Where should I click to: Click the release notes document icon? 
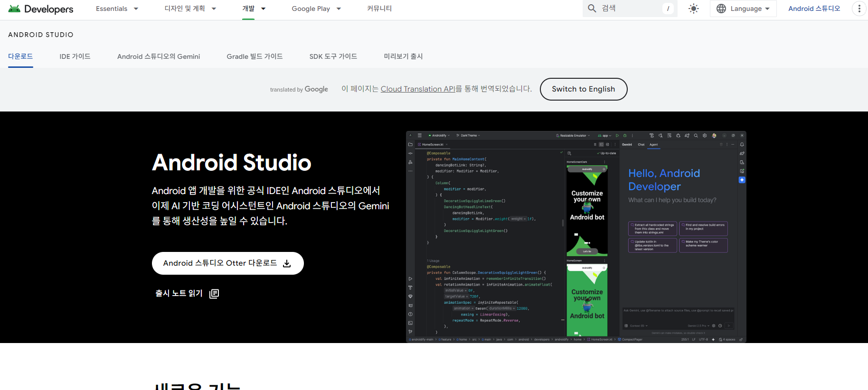(214, 294)
